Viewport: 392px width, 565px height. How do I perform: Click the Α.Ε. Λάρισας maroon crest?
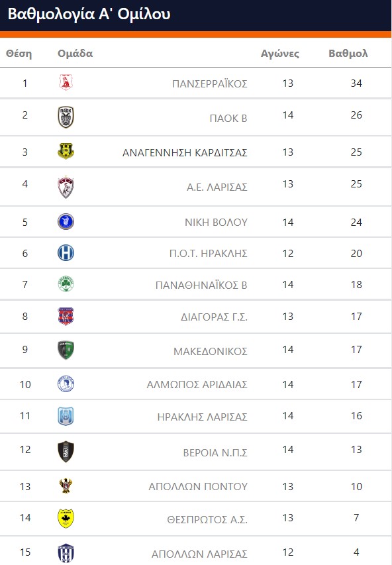[66, 187]
